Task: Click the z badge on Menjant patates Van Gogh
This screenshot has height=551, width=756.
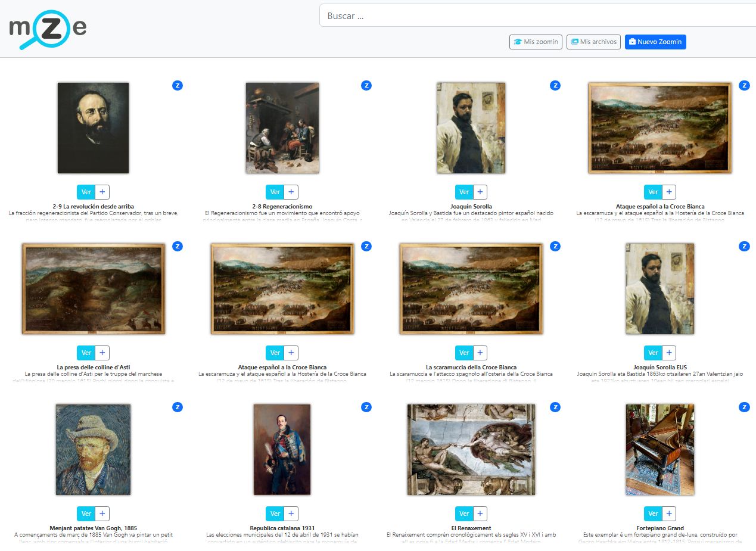Action: point(178,407)
